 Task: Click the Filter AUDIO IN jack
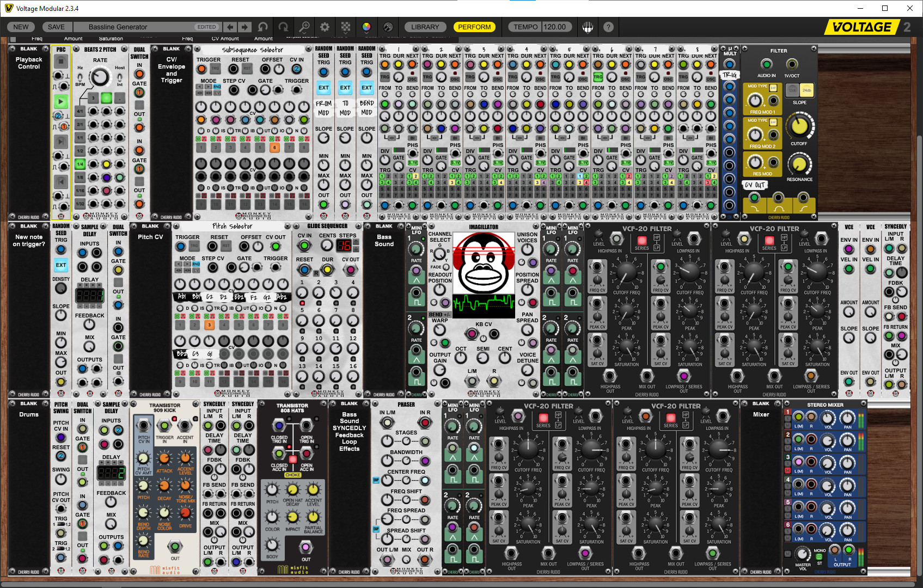pyautogui.click(x=766, y=64)
